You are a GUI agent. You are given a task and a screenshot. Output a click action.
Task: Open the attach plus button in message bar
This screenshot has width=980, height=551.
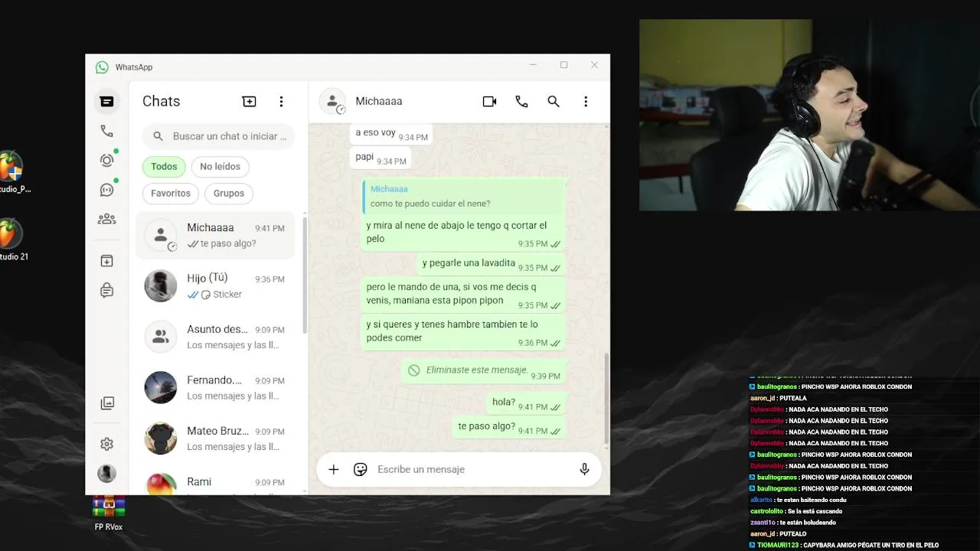[333, 469]
